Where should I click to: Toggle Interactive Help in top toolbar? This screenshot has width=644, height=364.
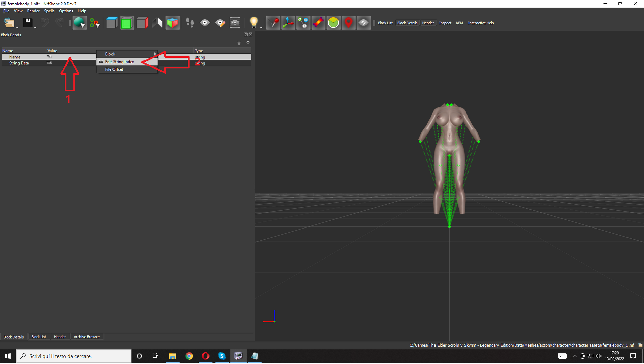click(481, 23)
